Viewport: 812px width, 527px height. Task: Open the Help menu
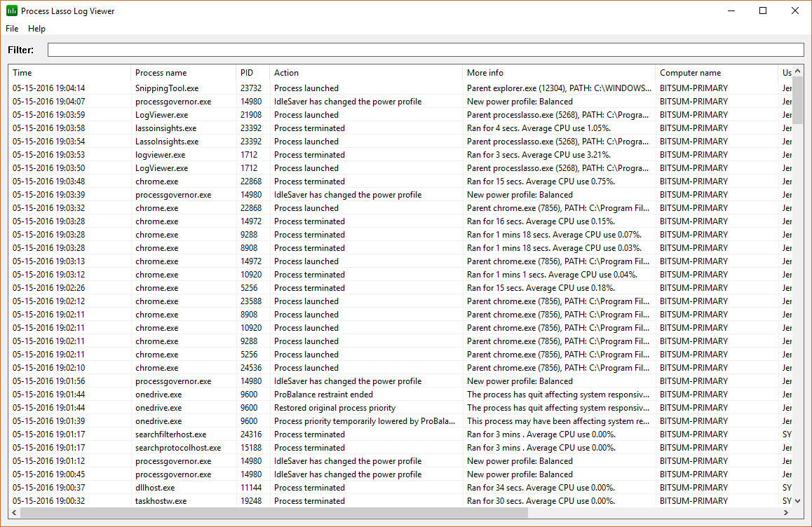tap(36, 29)
